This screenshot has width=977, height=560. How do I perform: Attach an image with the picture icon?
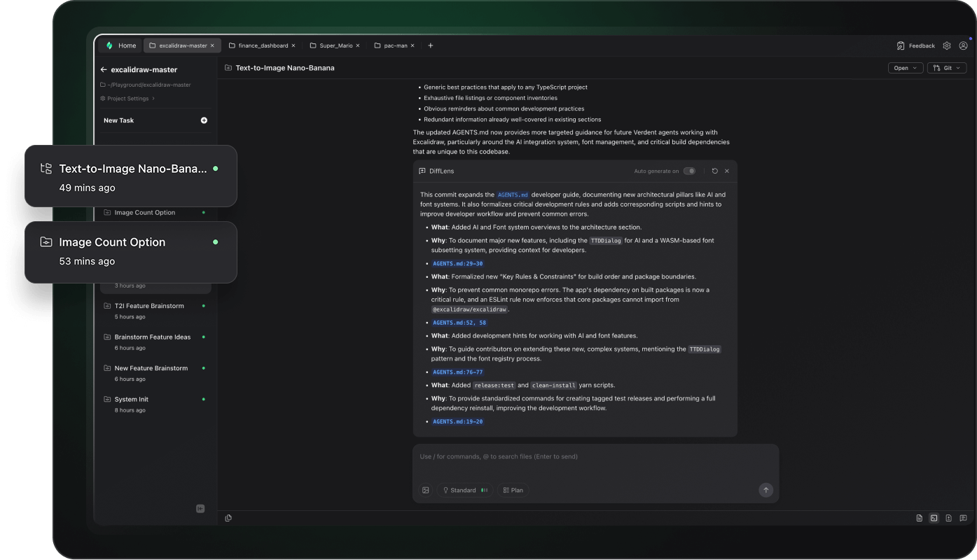coord(425,490)
